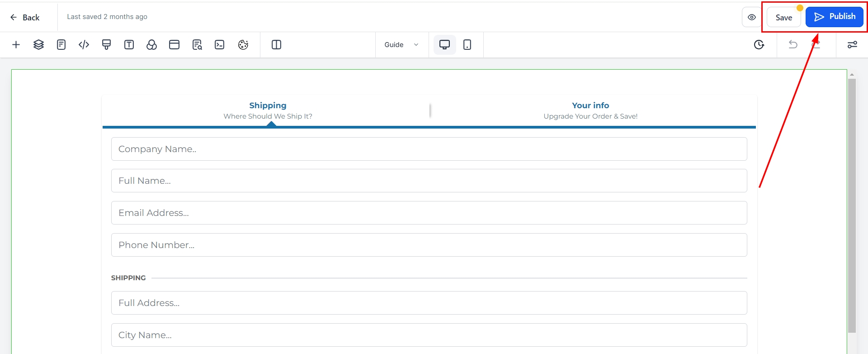Click the terminal prompt icon

point(219,45)
